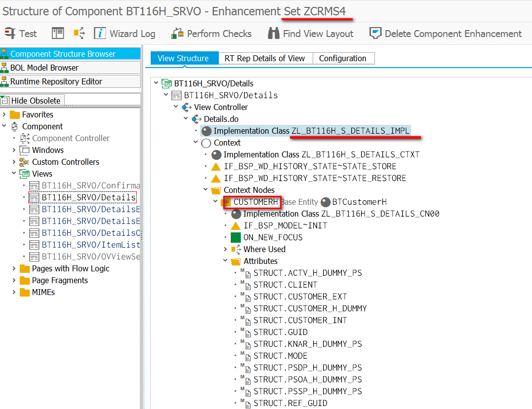Select Implementation Class ZL_BT116H_S_DETAILS_IMPL
This screenshot has height=409, width=532.
[x=312, y=131]
